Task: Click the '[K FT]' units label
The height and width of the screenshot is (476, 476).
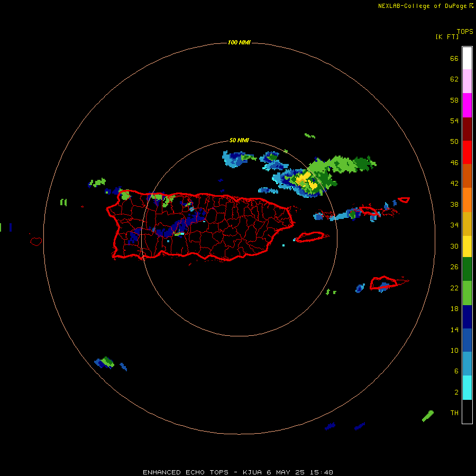Action: tap(447, 36)
